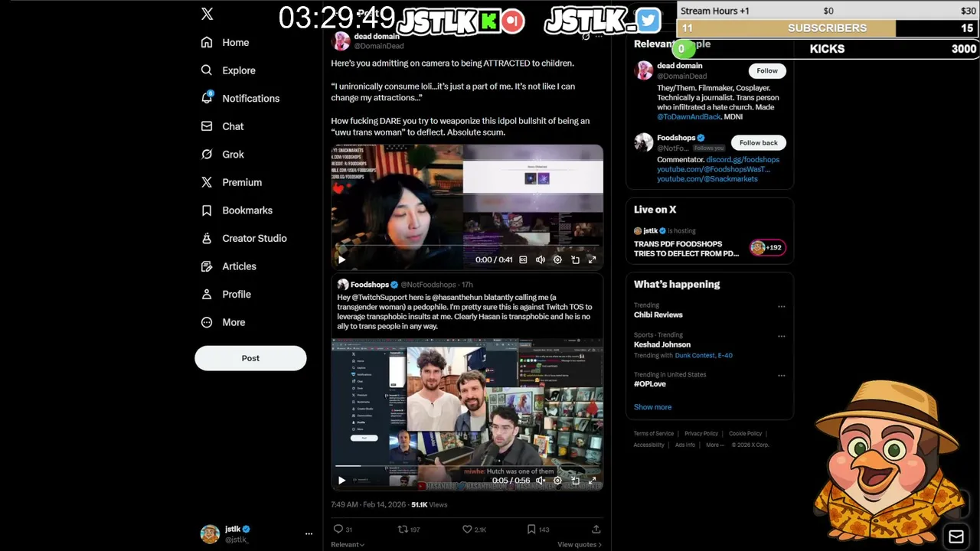The image size is (980, 551).
Task: Open the +192 live listeners badge
Action: [x=767, y=247]
